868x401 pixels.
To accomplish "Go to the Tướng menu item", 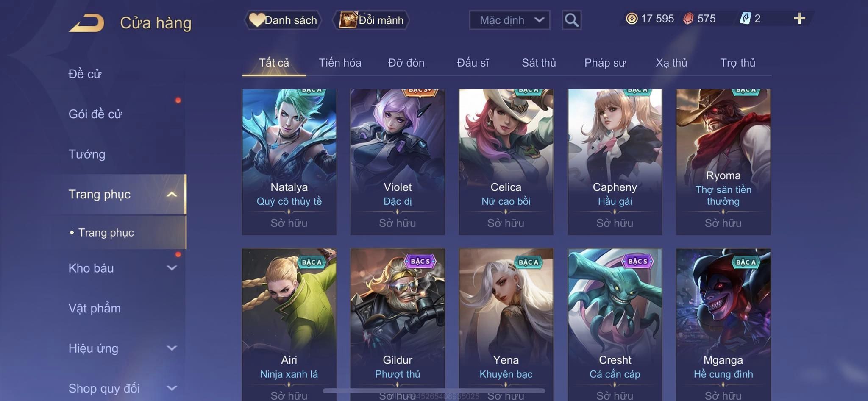I will pyautogui.click(x=87, y=154).
